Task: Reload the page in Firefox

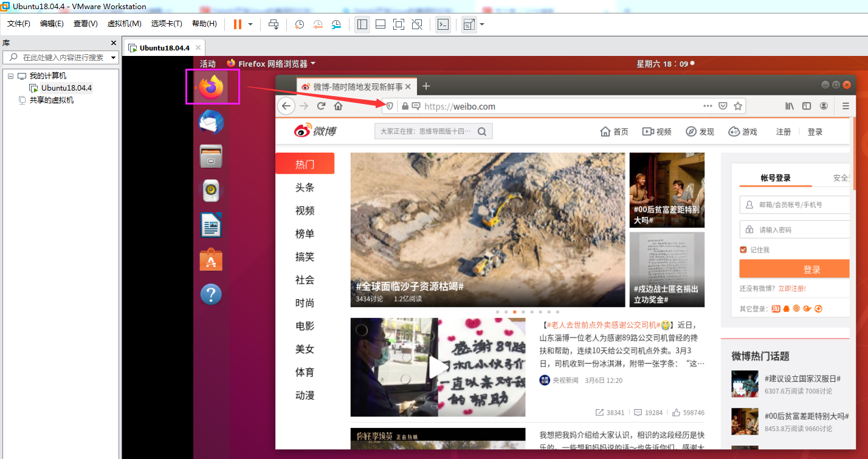Action: click(321, 106)
